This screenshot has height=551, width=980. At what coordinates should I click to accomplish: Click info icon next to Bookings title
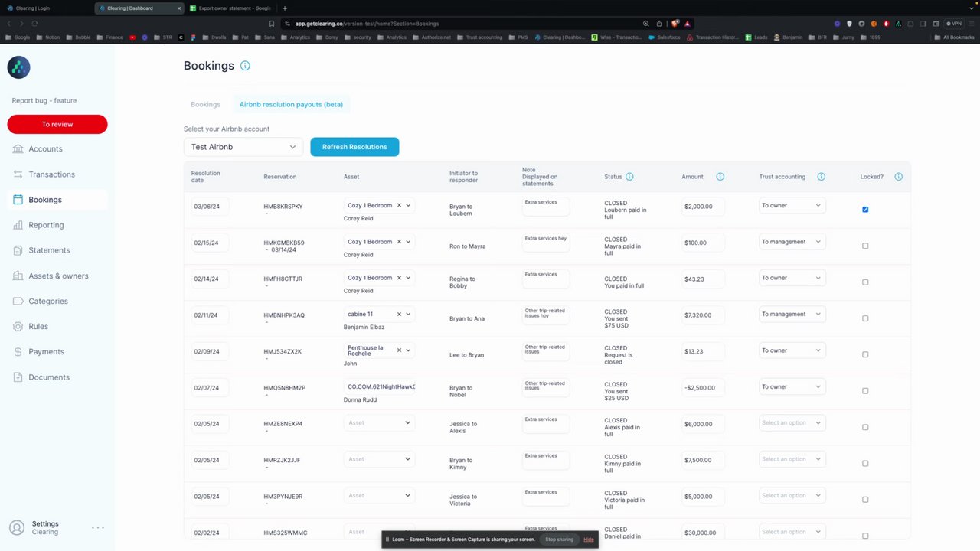click(245, 66)
